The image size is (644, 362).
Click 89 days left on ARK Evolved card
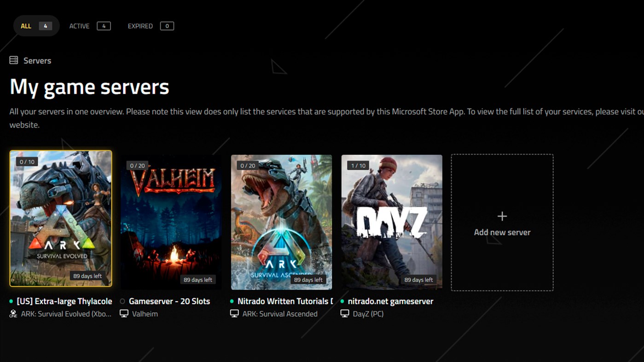[x=87, y=276]
